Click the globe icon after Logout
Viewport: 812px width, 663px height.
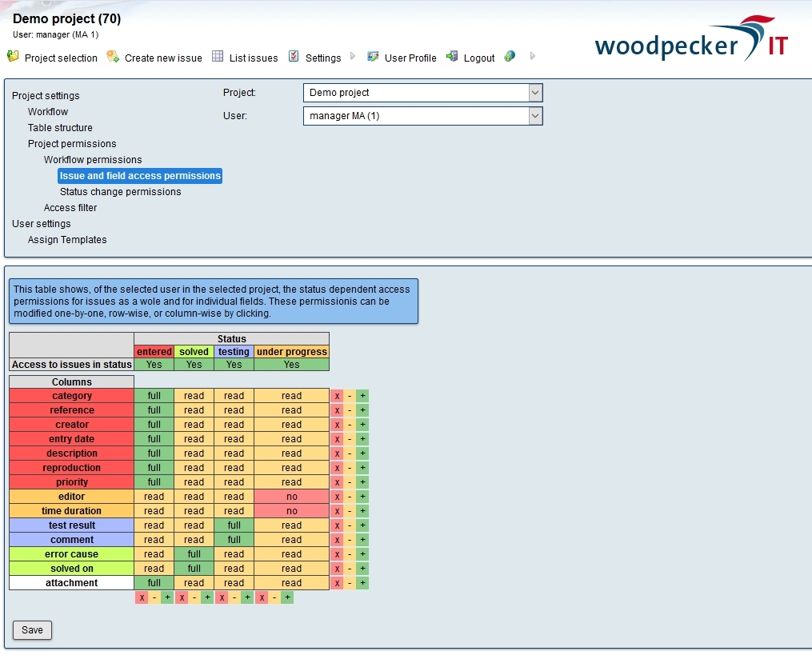(x=509, y=57)
